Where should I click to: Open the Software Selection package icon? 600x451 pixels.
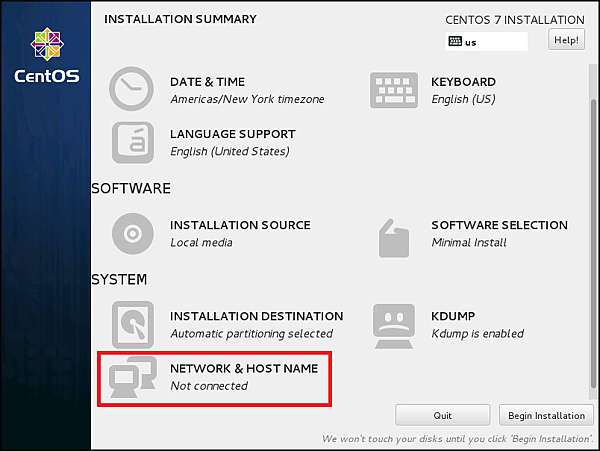(394, 238)
